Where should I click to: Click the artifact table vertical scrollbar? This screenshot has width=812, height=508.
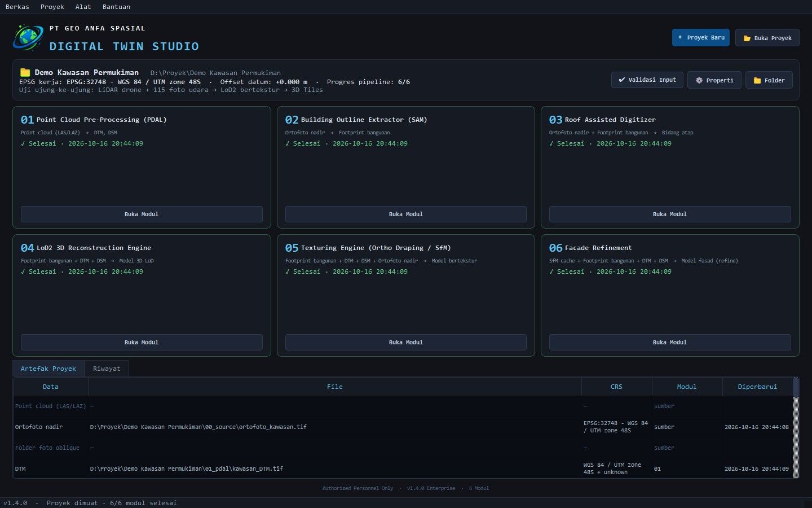click(796, 428)
